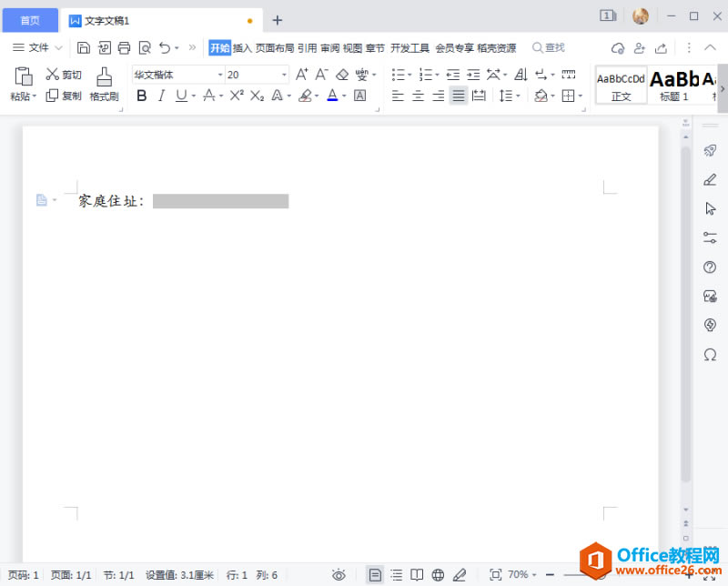Apply the 正文 style
The image size is (728, 586).
(621, 85)
